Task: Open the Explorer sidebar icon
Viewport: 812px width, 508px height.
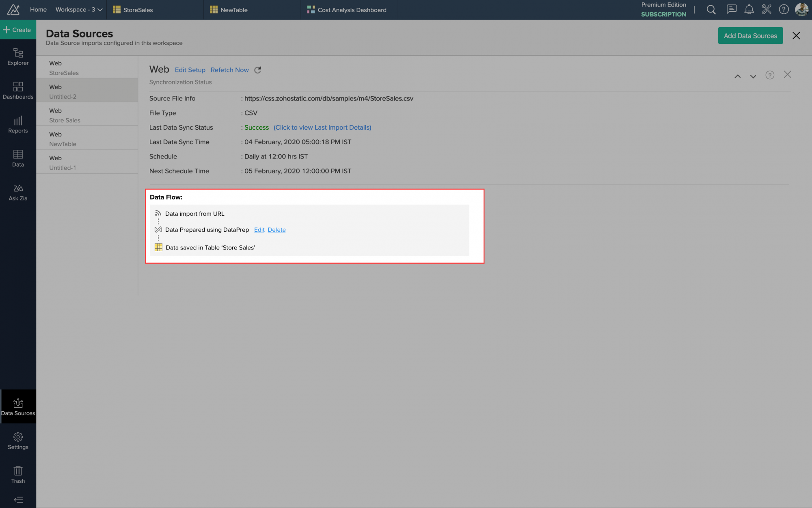Action: (18, 56)
